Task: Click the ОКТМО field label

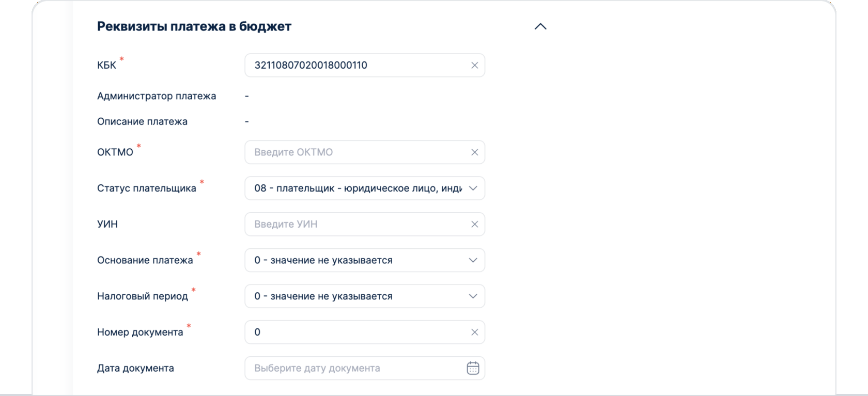Action: pos(115,152)
